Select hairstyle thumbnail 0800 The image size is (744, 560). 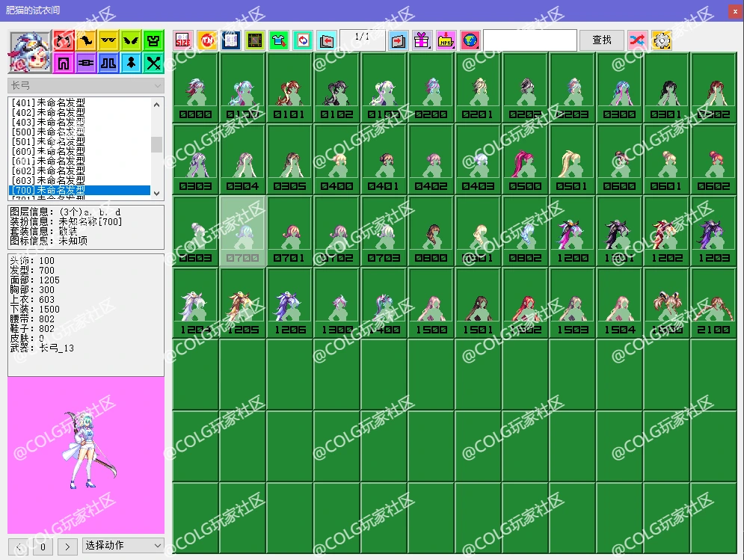431,231
